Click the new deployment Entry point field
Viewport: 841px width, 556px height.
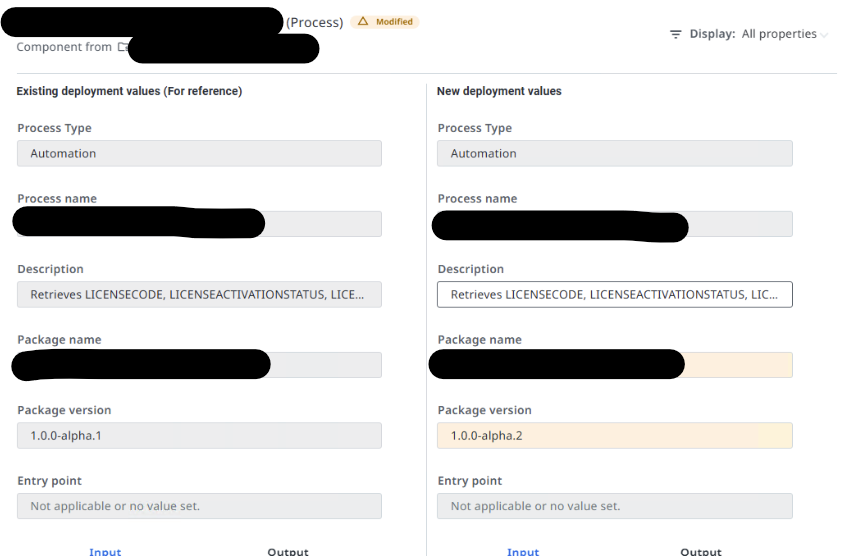(615, 506)
